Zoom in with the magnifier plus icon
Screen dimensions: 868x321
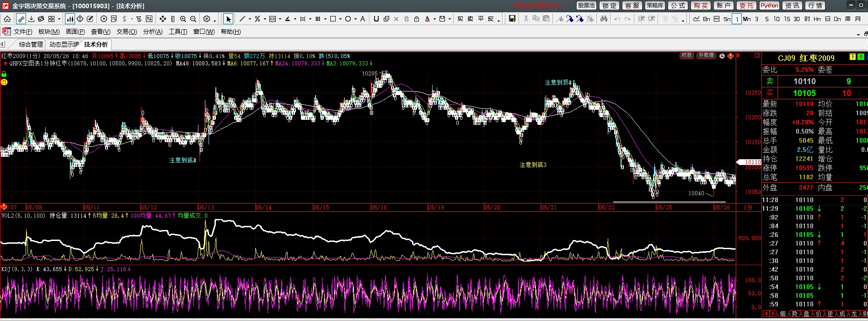(183, 19)
